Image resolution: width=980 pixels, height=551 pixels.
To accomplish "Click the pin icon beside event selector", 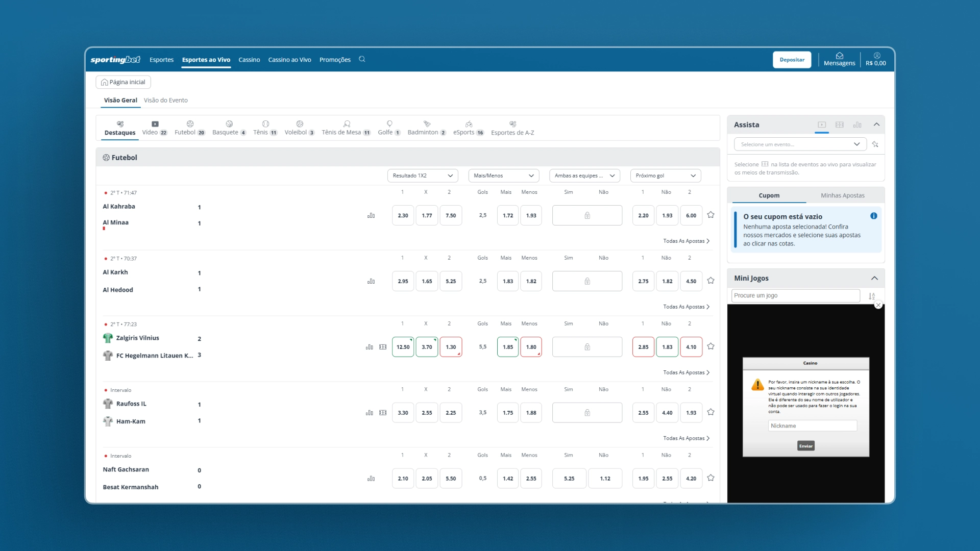I will (875, 144).
